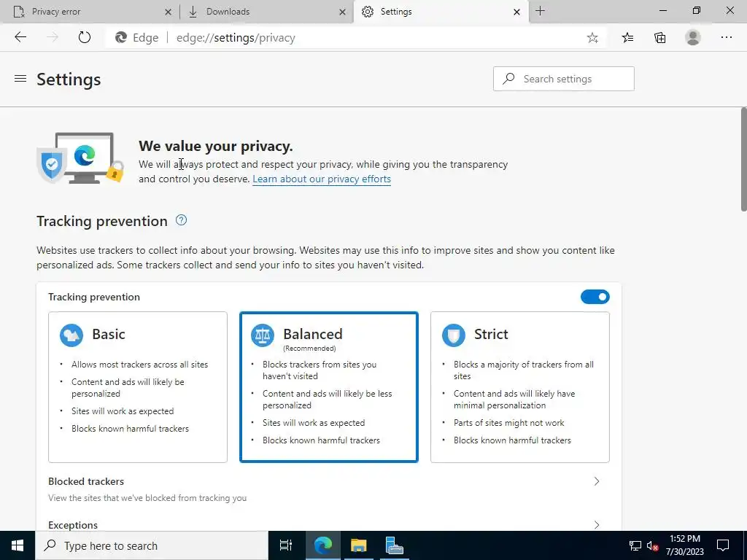747x560 pixels.
Task: Select the Strict tracking prevention option
Action: pyautogui.click(x=519, y=386)
